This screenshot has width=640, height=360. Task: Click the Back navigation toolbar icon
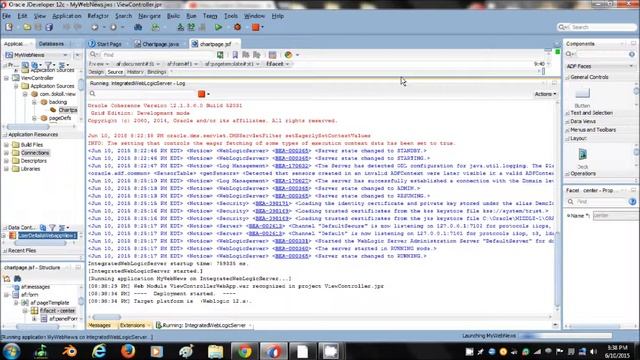(95, 27)
